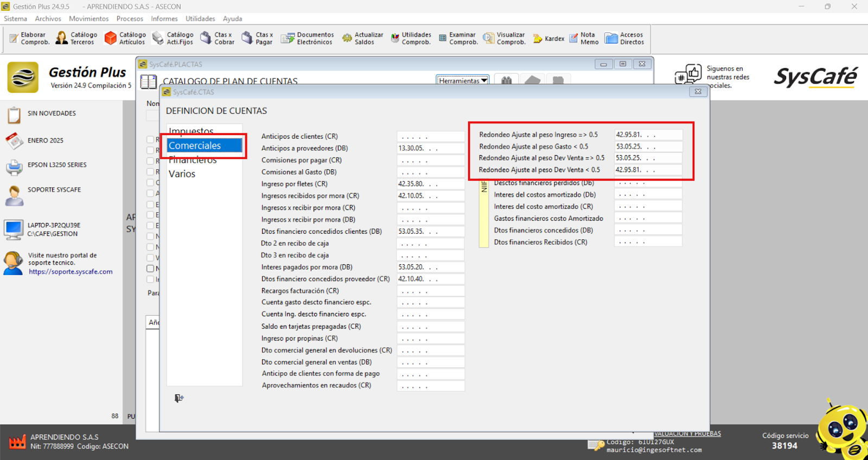Screen dimensions: 868x460
Task: Select Varios in the category list
Action: [x=182, y=174]
